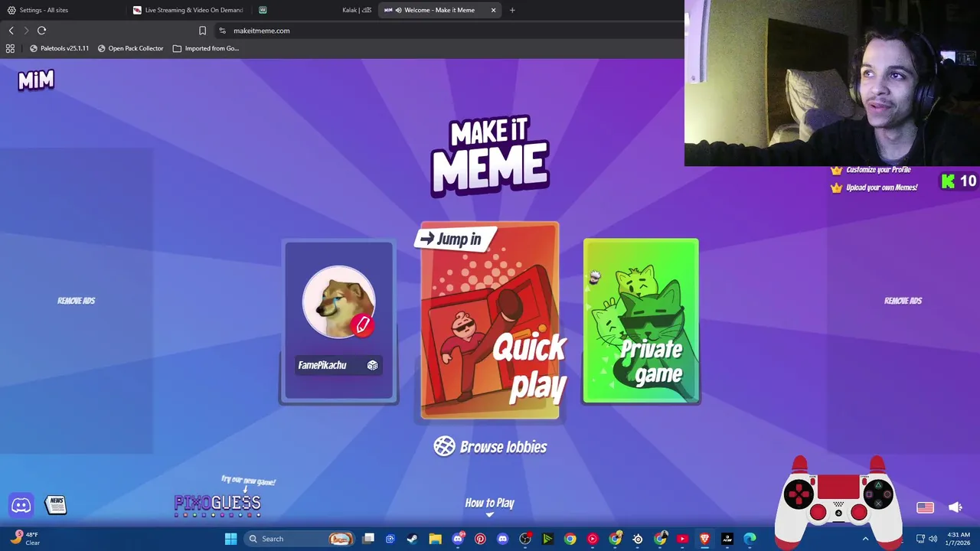
Task: Open the Open Pack Collector bookmark
Action: 130,48
